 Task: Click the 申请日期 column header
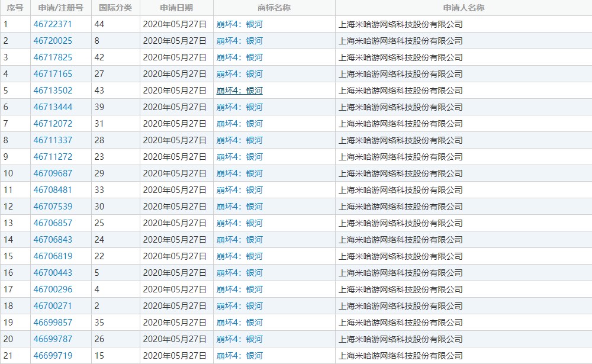(x=176, y=8)
